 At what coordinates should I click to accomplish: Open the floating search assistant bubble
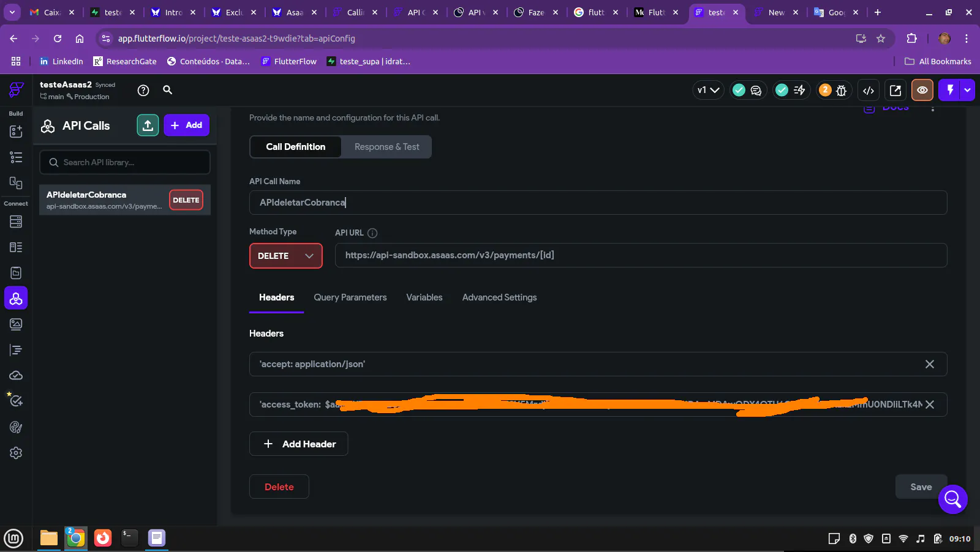(953, 499)
